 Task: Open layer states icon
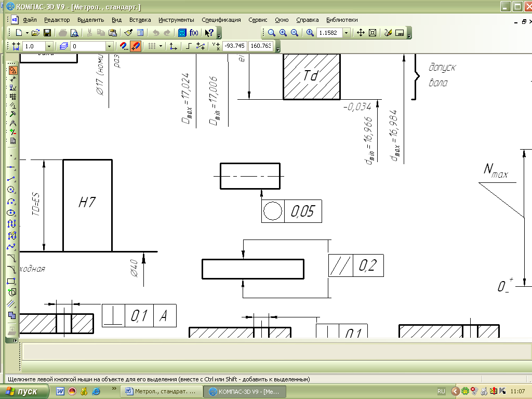63,46
